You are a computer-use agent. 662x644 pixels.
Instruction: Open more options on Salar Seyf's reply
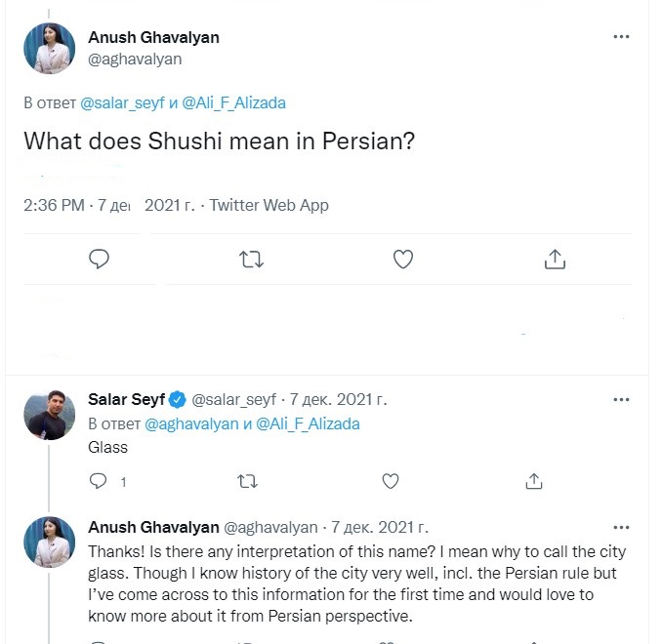pyautogui.click(x=621, y=399)
